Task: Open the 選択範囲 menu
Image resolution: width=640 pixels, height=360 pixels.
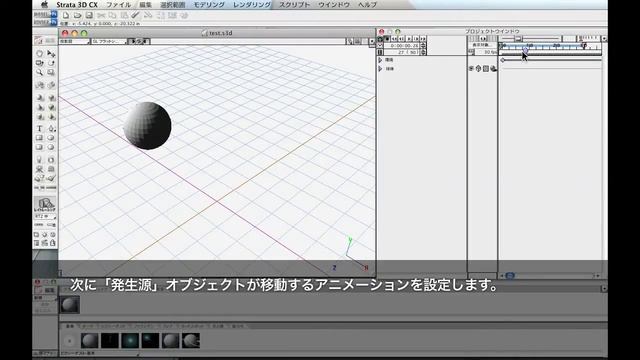Action: [x=173, y=5]
